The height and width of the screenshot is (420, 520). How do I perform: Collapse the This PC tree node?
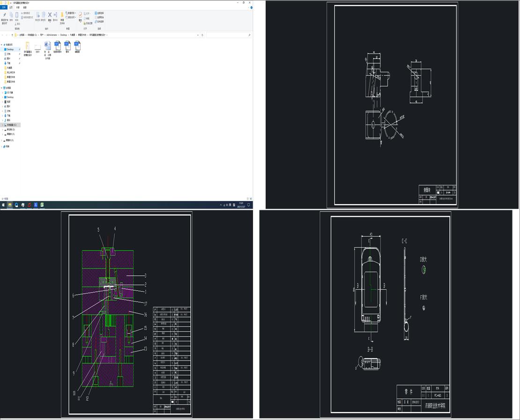coord(2,88)
